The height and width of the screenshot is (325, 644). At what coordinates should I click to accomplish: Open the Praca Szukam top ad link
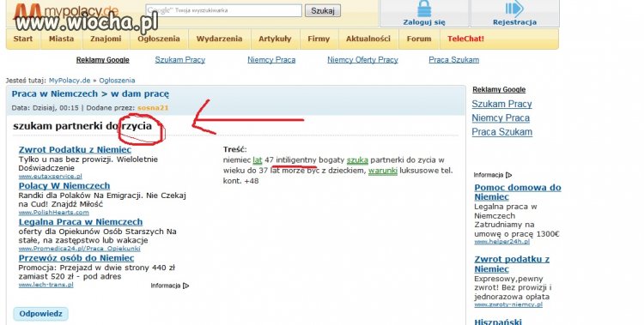click(x=454, y=60)
